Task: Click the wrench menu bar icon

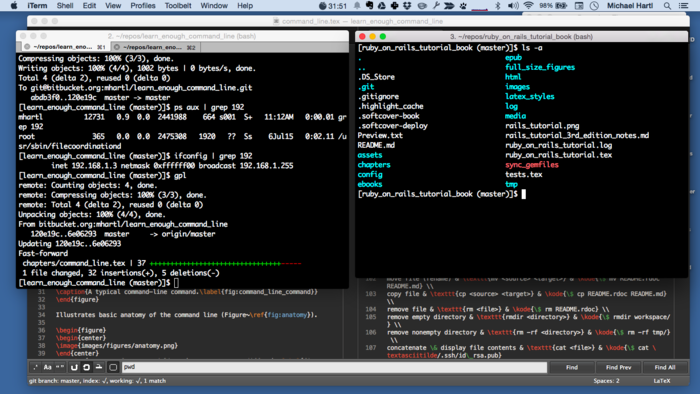Action: tap(436, 6)
